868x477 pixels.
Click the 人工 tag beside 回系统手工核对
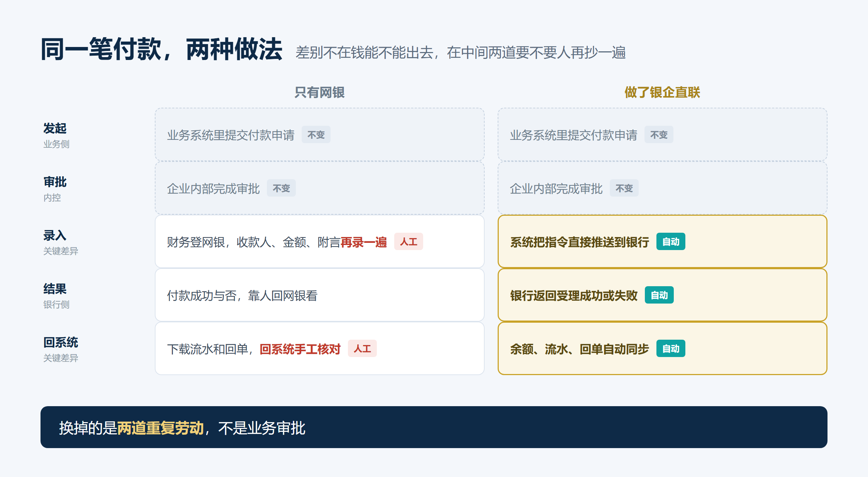[362, 348]
